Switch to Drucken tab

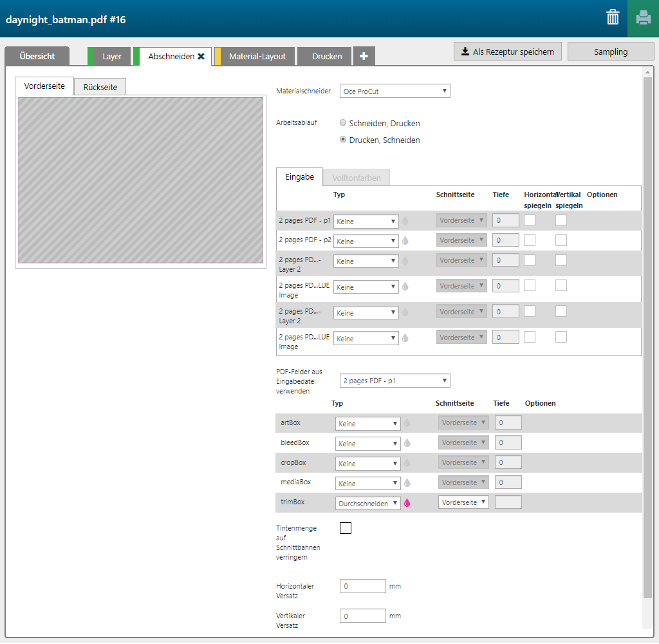pos(324,56)
